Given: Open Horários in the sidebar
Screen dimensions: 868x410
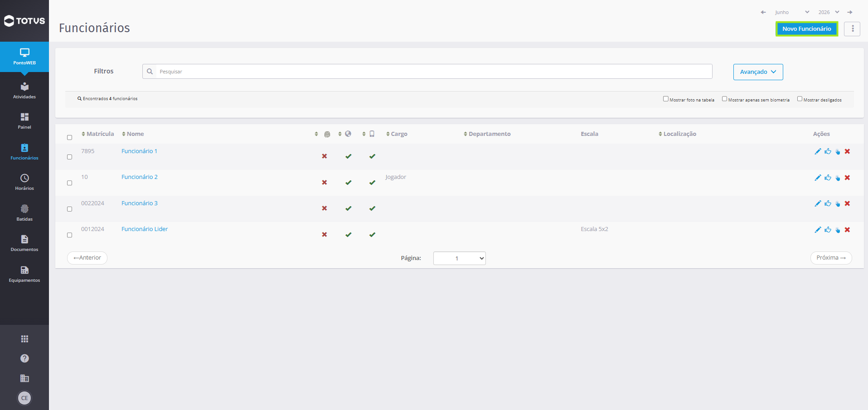Looking at the screenshot, I should (24, 182).
